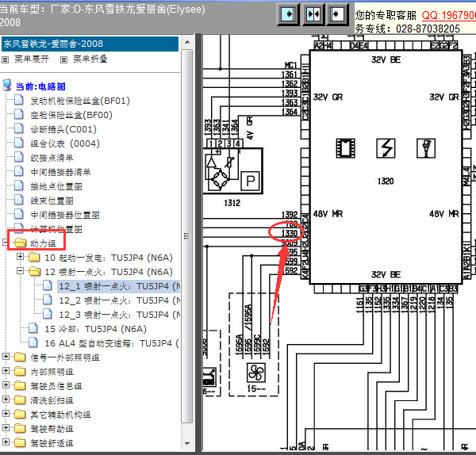Click open folder icon of 12 喷射—点火
This screenshot has width=476, height=455.
34,271
